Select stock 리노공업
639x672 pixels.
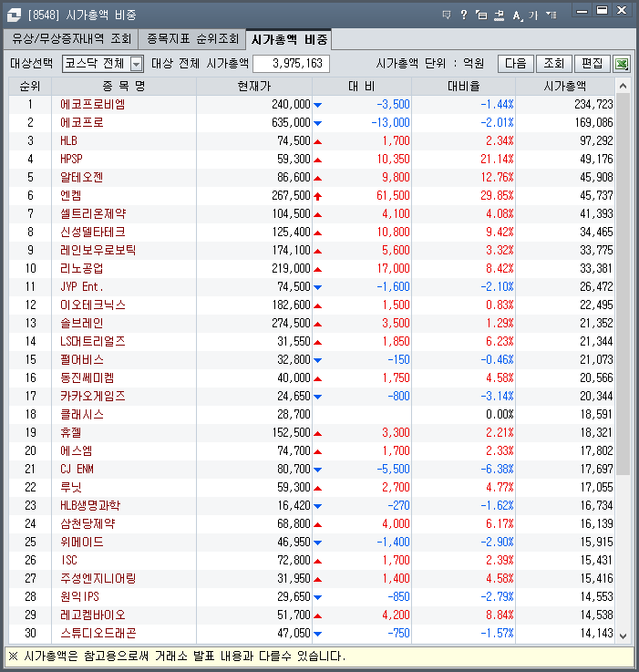(x=81, y=268)
